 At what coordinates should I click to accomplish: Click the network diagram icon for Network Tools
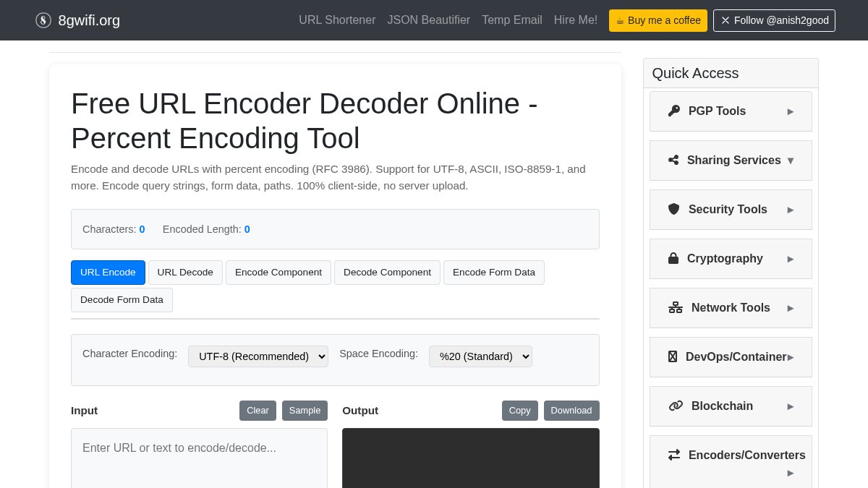675,307
